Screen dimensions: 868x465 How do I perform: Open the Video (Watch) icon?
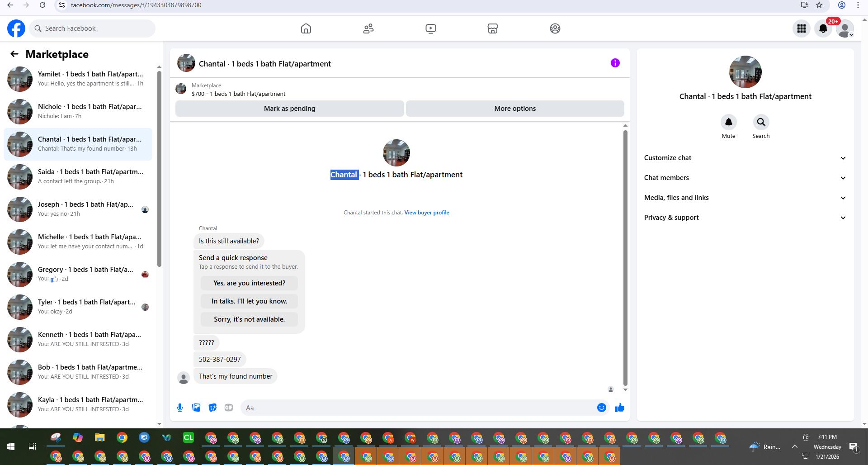pyautogui.click(x=431, y=28)
